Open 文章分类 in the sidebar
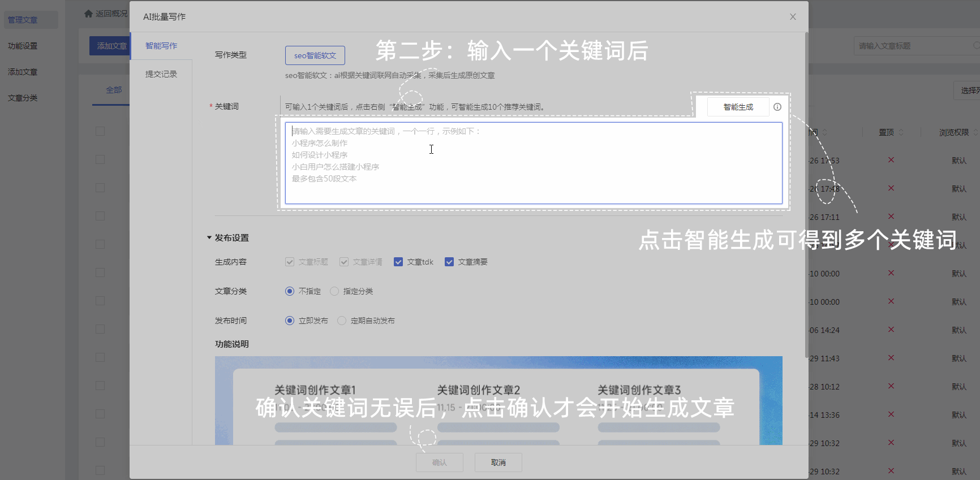Screen dimensions: 980x480 [23, 98]
